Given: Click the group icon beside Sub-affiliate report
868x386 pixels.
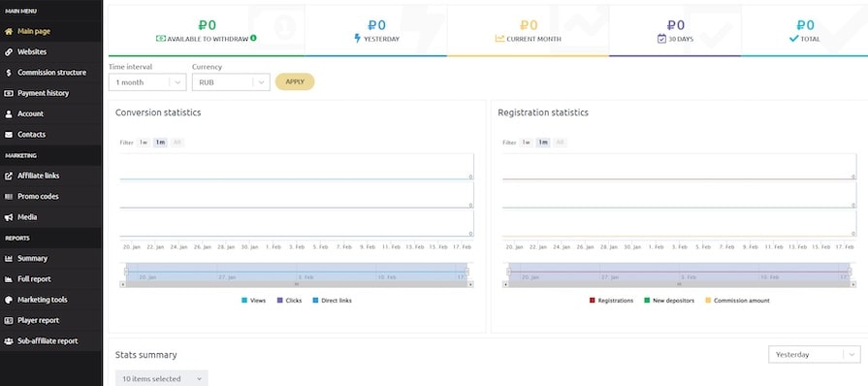Looking at the screenshot, I should 9,341.
